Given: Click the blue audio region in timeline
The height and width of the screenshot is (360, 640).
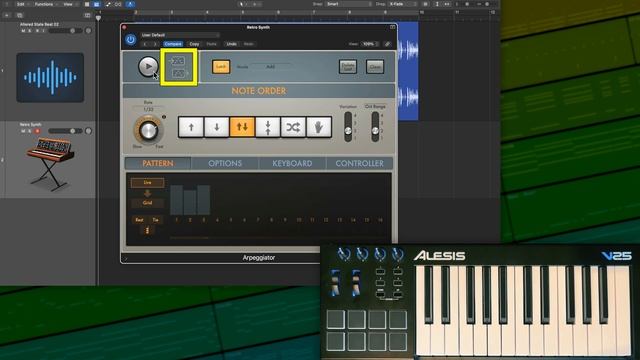Looking at the screenshot, I should click(x=408, y=71).
